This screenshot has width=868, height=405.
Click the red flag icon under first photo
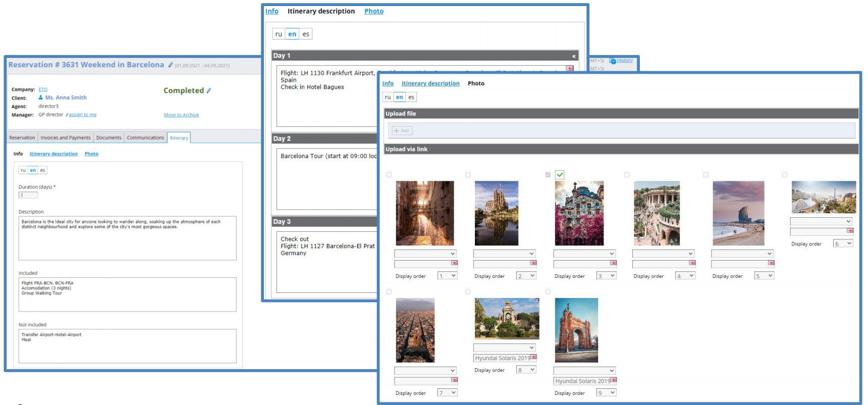point(455,263)
